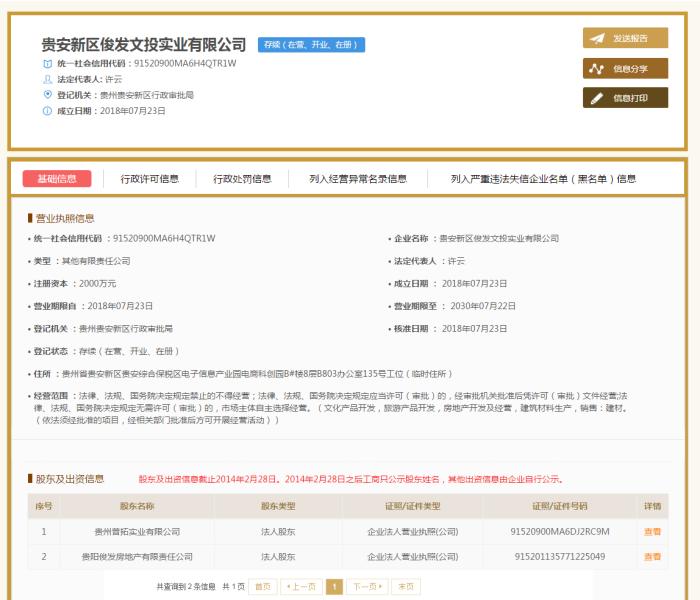
Task: Open 列入严重违法失信企业名单（黑名单）信息 tab
Action: click(x=543, y=179)
